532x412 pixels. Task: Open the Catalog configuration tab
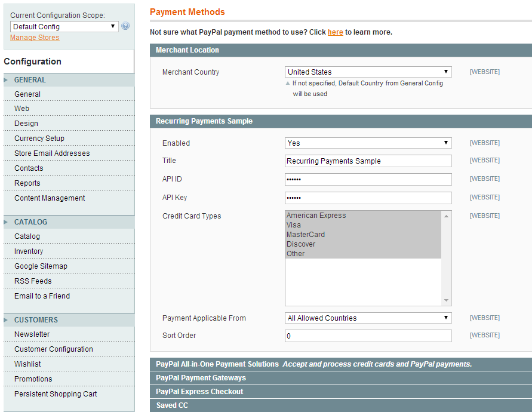(x=69, y=236)
